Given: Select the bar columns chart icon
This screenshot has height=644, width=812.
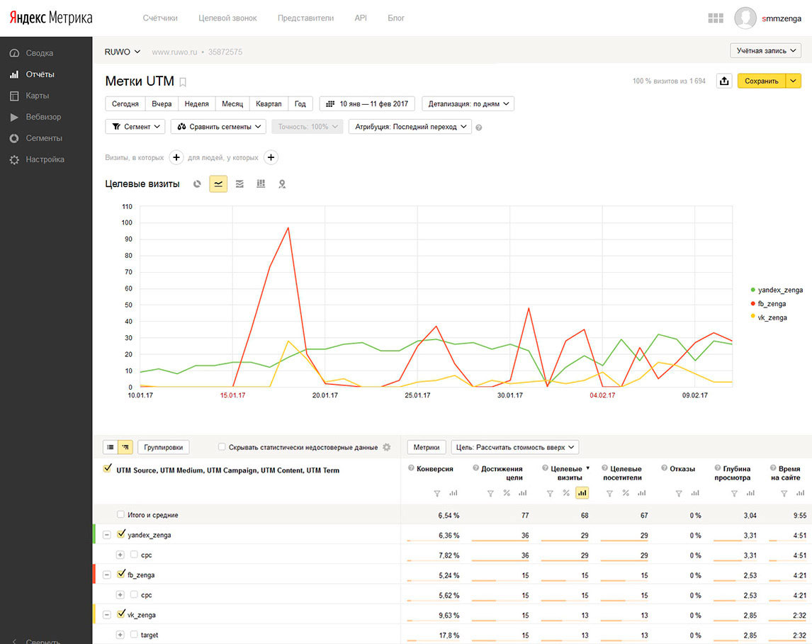Looking at the screenshot, I should (261, 184).
